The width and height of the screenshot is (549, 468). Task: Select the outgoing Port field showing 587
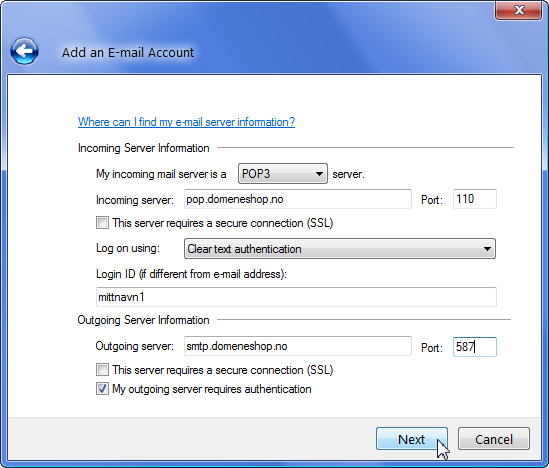tap(474, 347)
